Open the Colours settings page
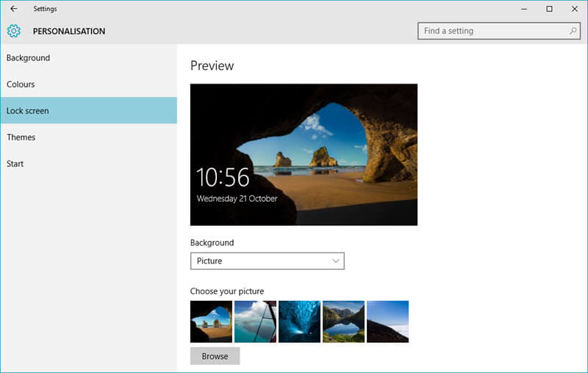 (x=88, y=85)
